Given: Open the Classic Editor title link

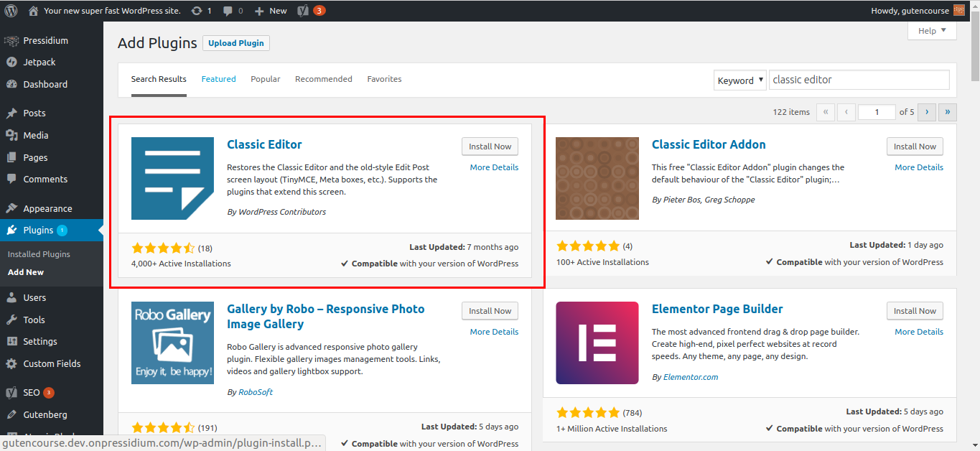Looking at the screenshot, I should (x=264, y=144).
